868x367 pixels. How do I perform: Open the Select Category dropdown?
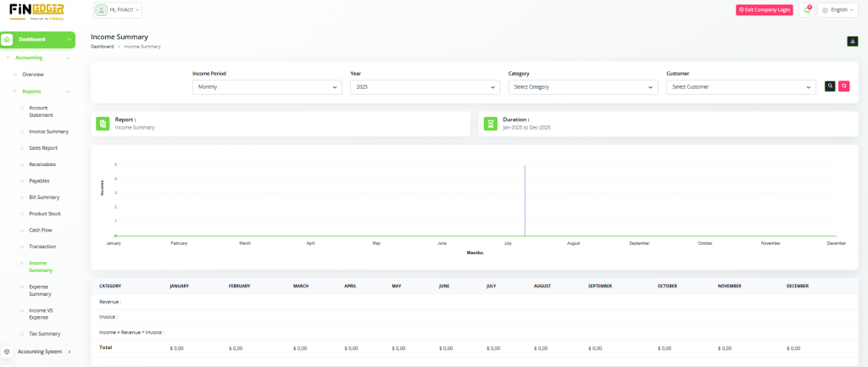coord(582,86)
